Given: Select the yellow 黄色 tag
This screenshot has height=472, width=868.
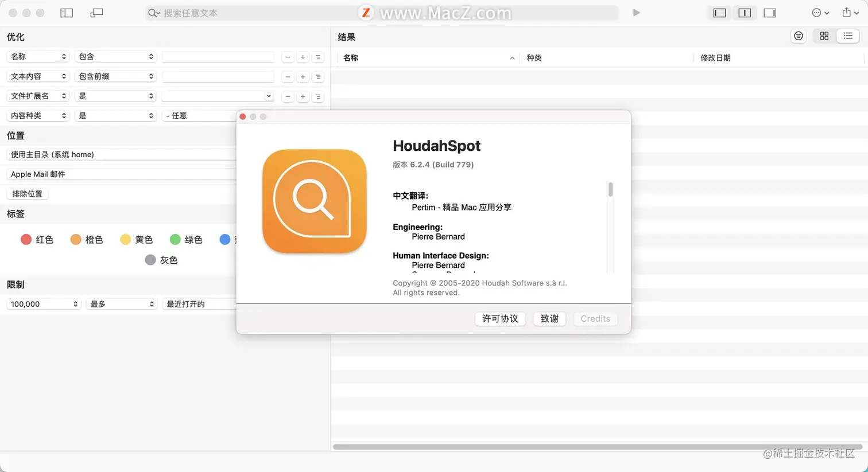Looking at the screenshot, I should [x=137, y=239].
